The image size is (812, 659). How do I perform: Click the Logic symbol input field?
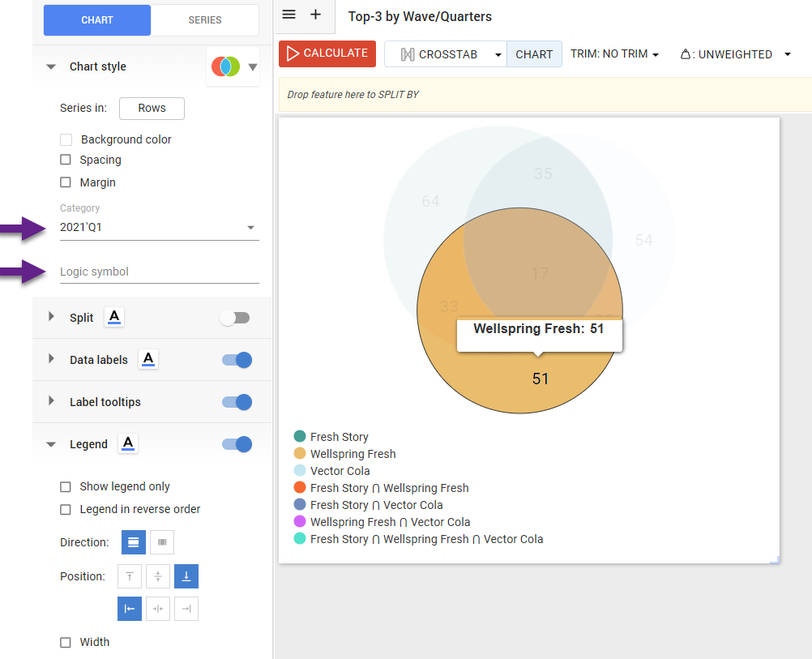coord(159,272)
